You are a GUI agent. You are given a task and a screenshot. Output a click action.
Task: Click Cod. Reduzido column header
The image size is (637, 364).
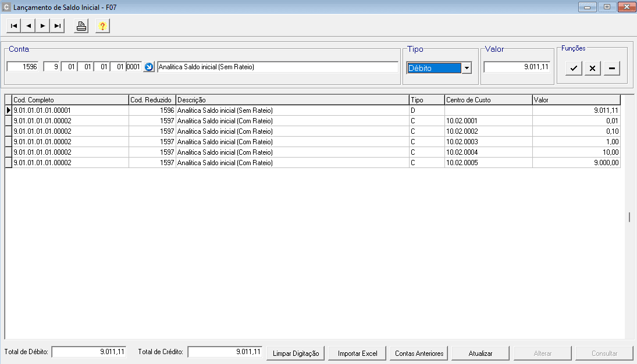point(152,100)
